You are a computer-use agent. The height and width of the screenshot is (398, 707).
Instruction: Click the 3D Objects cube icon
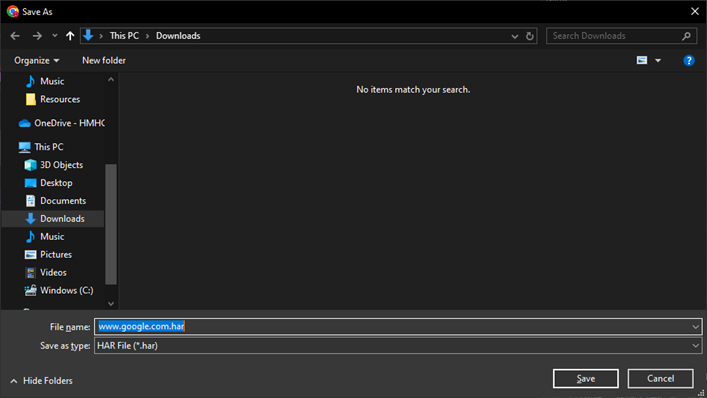(x=30, y=165)
